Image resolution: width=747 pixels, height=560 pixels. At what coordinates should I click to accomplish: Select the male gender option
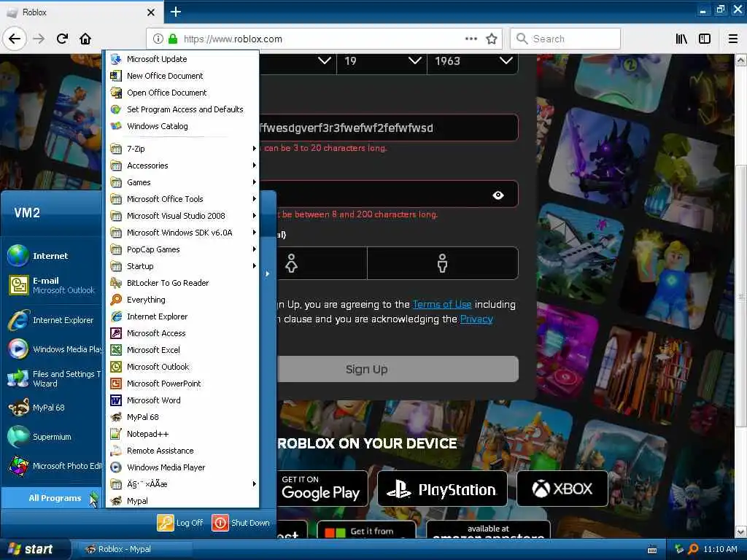(x=443, y=262)
